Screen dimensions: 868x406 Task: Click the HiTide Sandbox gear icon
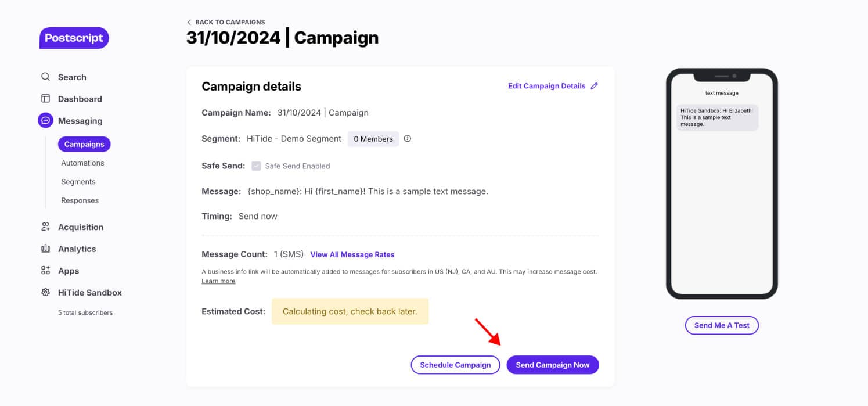tap(45, 293)
